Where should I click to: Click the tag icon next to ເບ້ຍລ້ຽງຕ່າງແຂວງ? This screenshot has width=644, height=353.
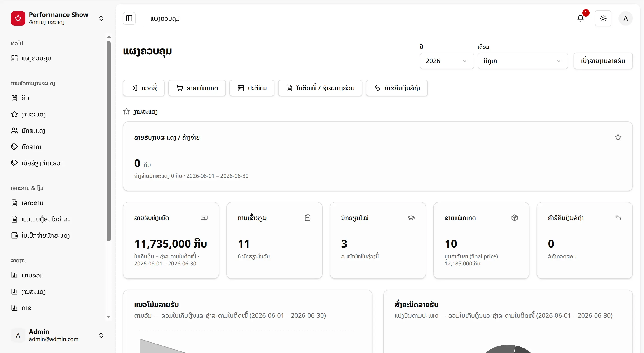pos(14,163)
